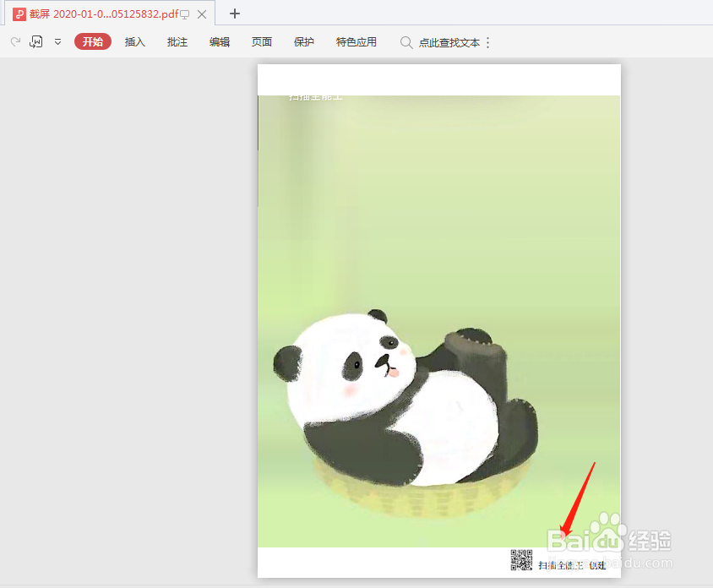713x588 pixels.
Task: Open the three-dot more options menu
Action: click(488, 43)
